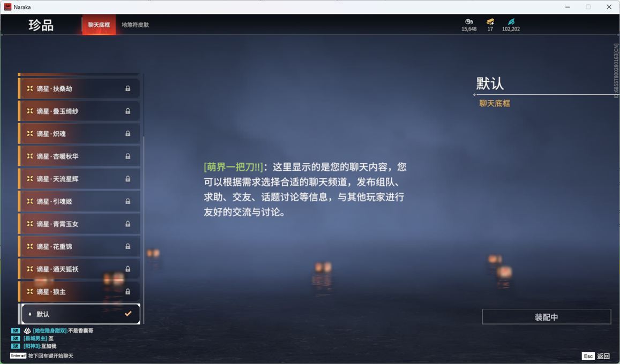Select the 谪星·杏暖秋华 chat frame name
620x364 pixels.
(57, 156)
